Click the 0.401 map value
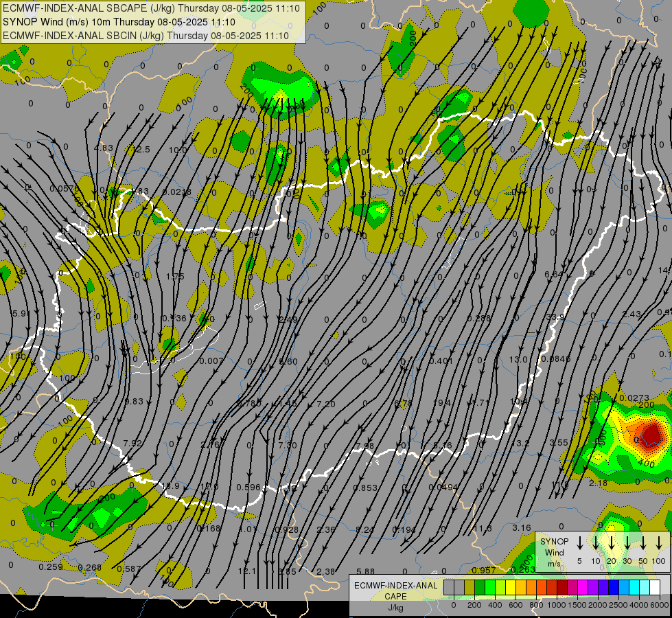The image size is (672, 618). click(441, 360)
